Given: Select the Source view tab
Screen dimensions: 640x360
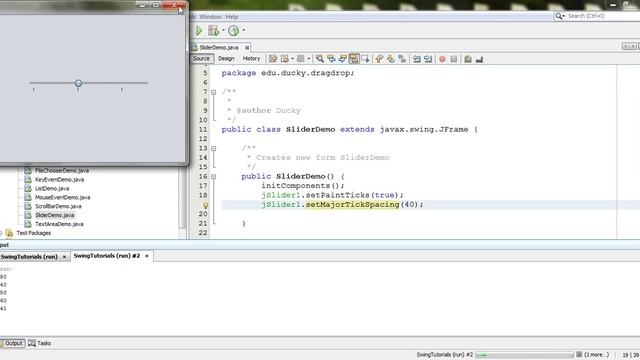Looking at the screenshot, I should (x=201, y=59).
